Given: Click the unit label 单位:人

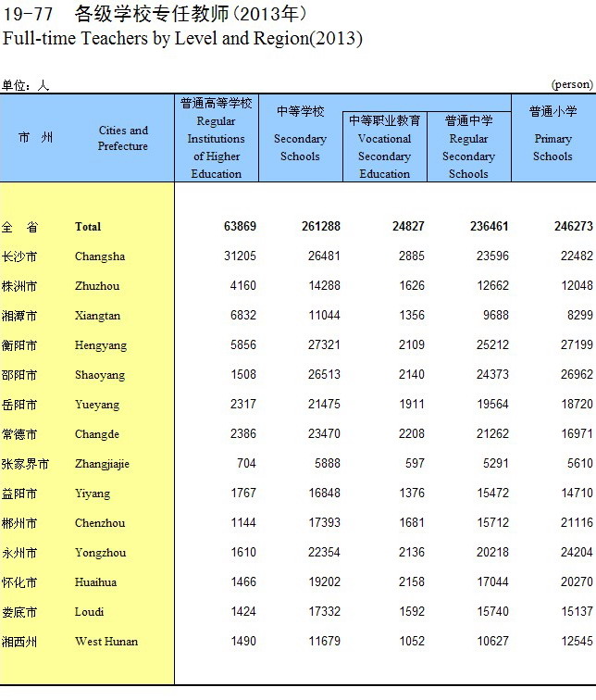Looking at the screenshot, I should (25, 85).
